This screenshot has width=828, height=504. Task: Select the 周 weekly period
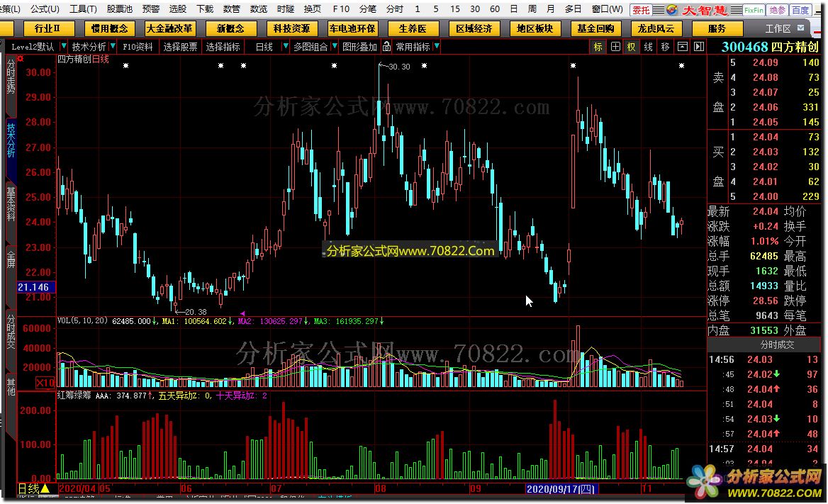point(532,9)
